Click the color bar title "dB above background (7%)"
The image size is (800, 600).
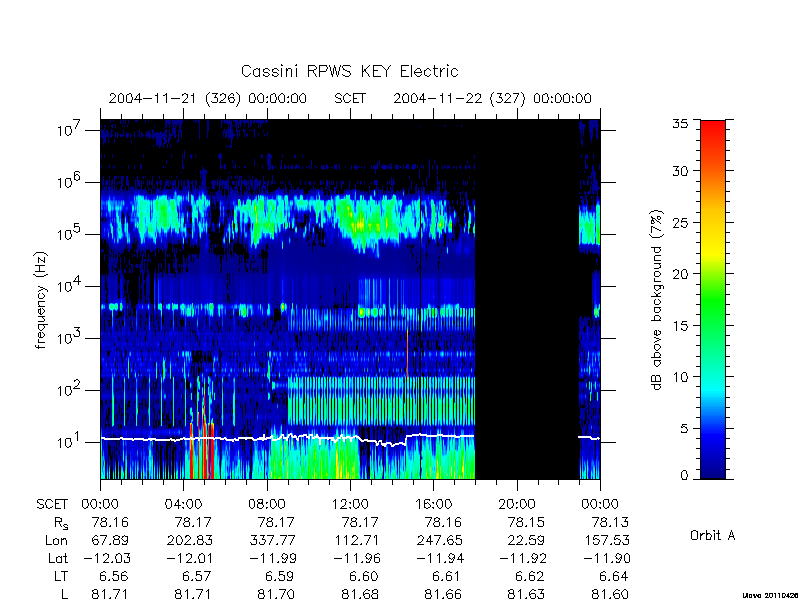[658, 300]
